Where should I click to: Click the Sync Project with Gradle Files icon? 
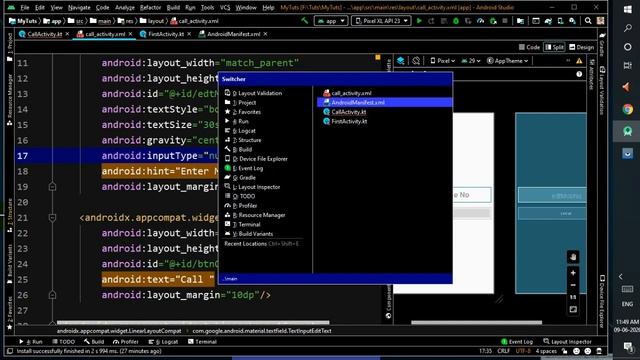click(548, 20)
